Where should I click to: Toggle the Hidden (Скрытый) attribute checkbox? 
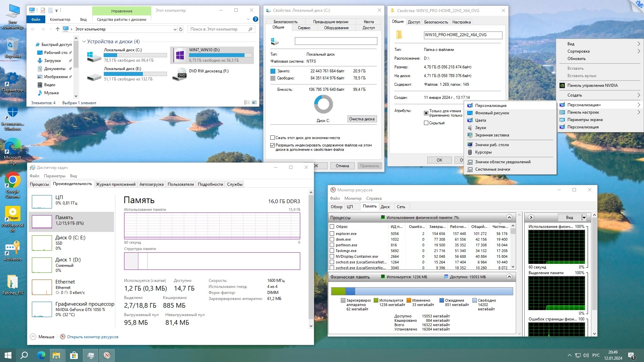pos(426,123)
